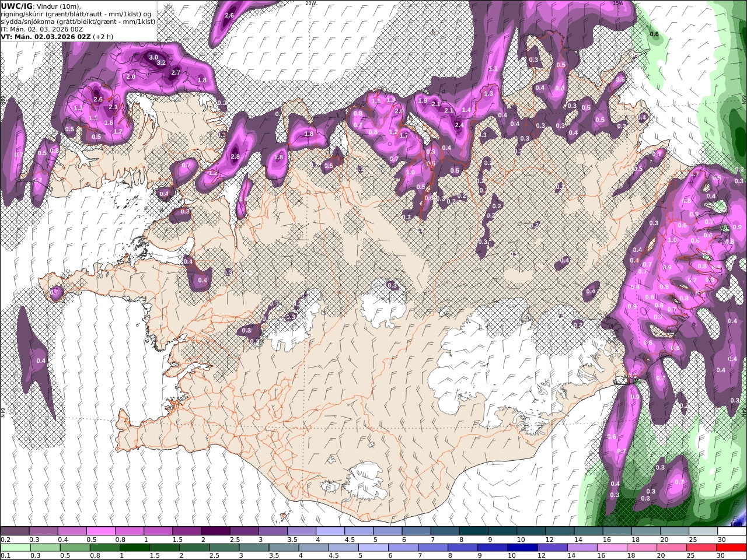Click the 2.7 precipitation value on the map
The width and height of the screenshot is (747, 560).
pyautogui.click(x=175, y=72)
